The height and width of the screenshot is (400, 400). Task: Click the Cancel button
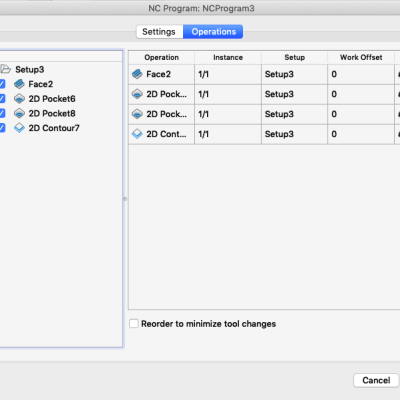click(376, 380)
